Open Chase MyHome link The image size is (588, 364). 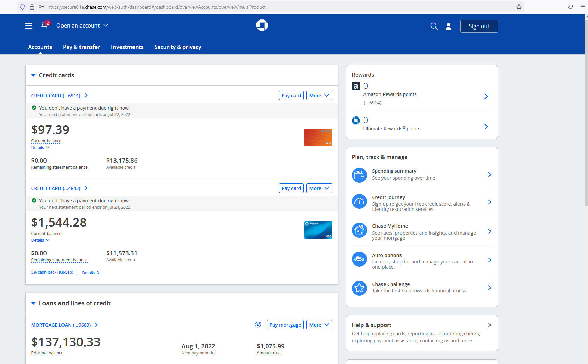point(422,232)
